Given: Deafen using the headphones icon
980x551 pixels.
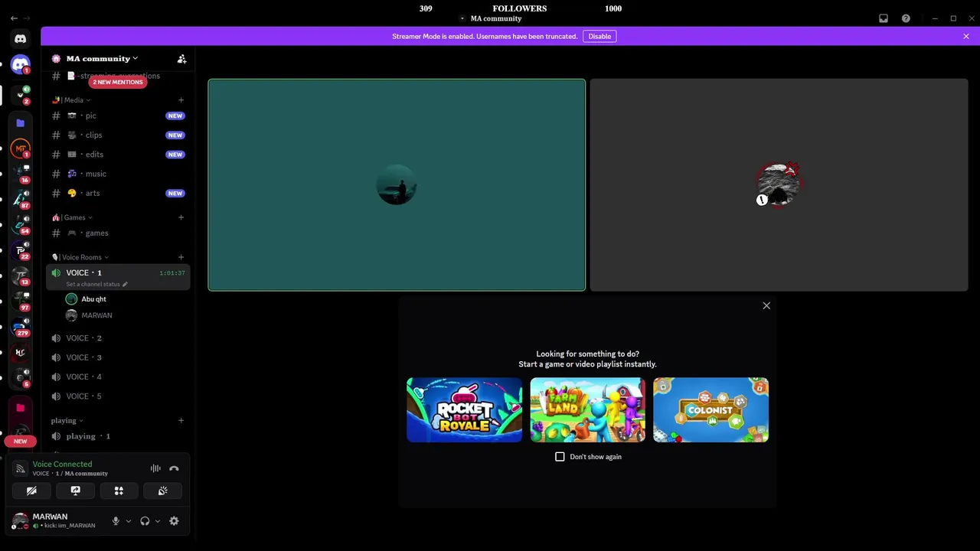Looking at the screenshot, I should [145, 521].
